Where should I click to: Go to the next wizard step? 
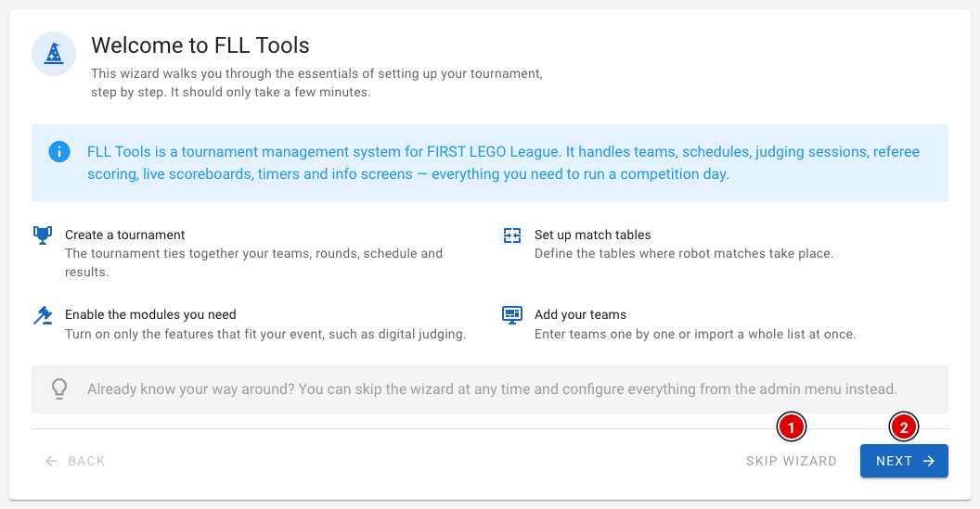[904, 461]
